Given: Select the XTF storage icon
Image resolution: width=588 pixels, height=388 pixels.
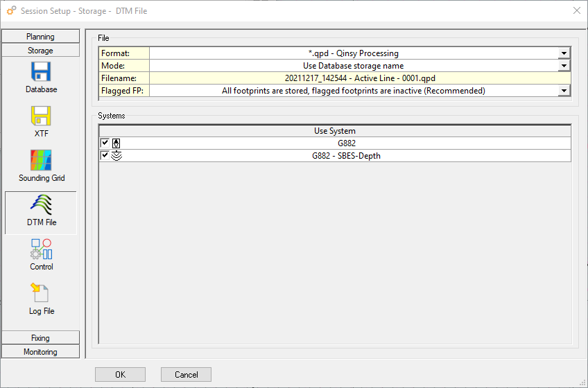Looking at the screenshot, I should [x=41, y=116].
